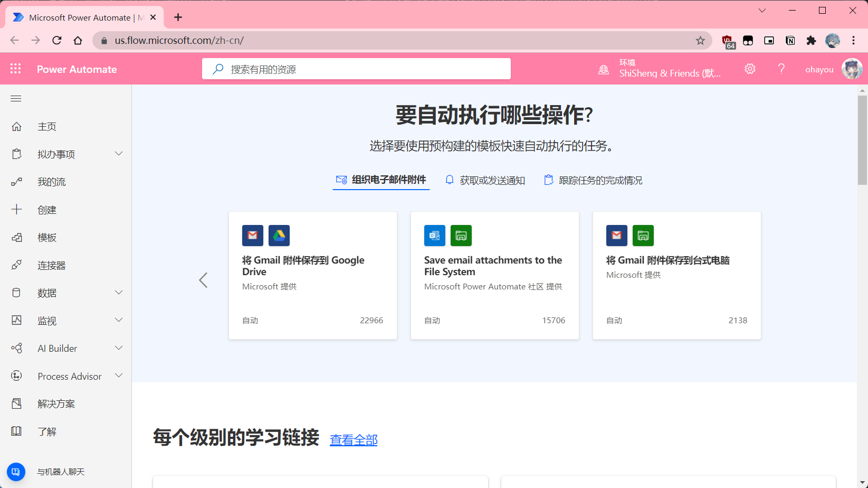Open settings gear in Power Automate header
The height and width of the screenshot is (488, 868).
[750, 69]
